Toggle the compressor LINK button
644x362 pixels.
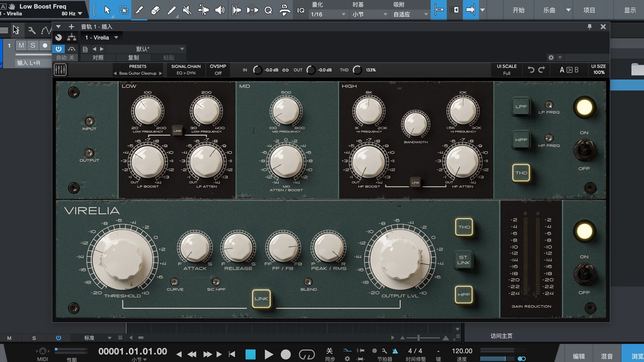click(261, 298)
